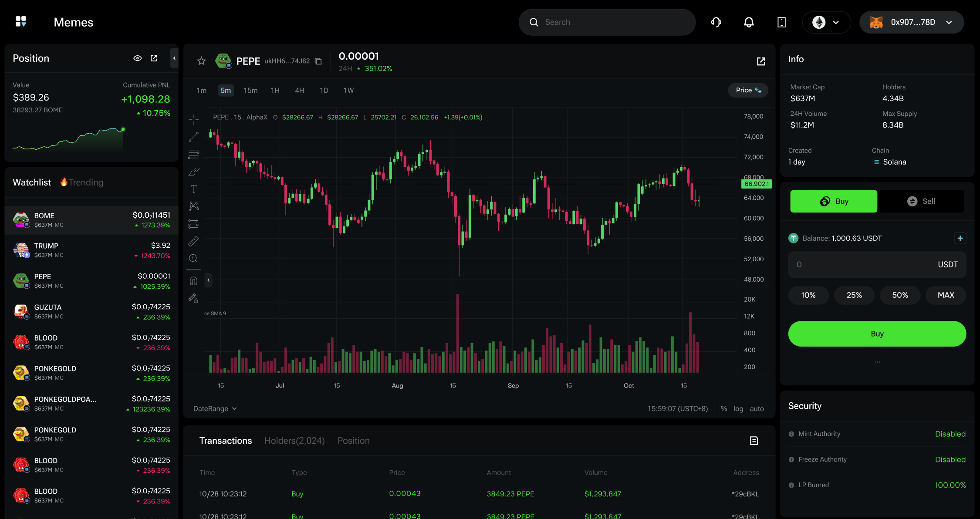Toggle the magnet snap tool

pyautogui.click(x=194, y=281)
